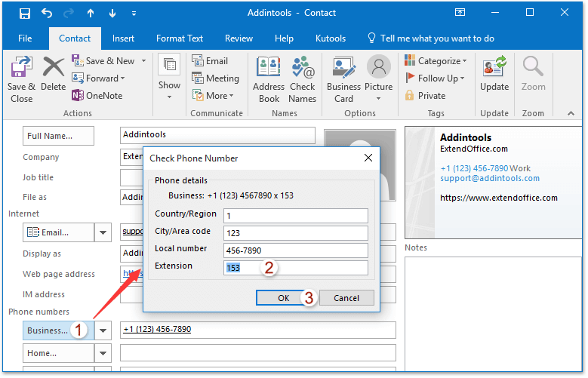Click the Forward contact icon
Image resolution: width=588 pixels, height=378 pixels.
tap(78, 78)
